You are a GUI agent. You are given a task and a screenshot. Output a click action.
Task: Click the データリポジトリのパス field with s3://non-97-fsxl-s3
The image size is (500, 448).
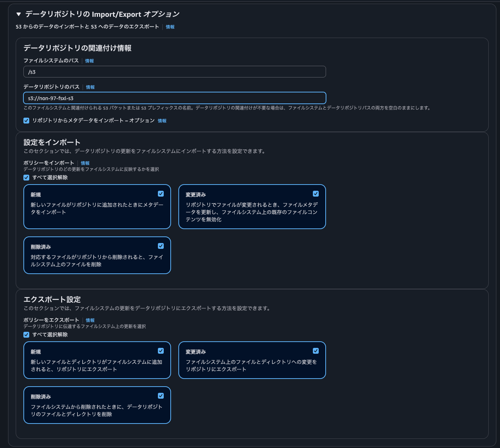coord(175,98)
